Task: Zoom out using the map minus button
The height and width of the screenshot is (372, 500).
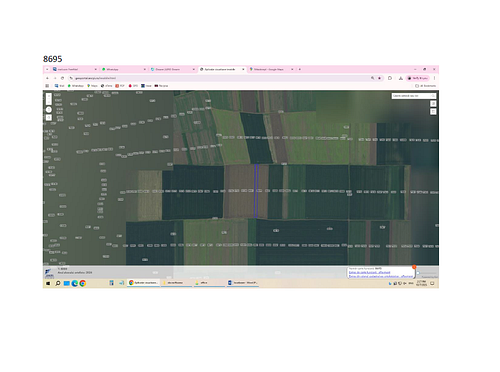Action: click(x=49, y=102)
